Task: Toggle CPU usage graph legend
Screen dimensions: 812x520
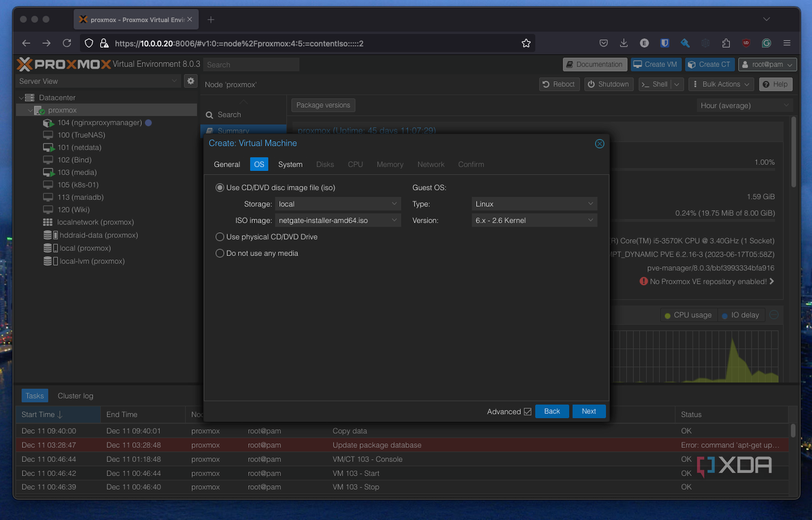Action: [x=688, y=315]
